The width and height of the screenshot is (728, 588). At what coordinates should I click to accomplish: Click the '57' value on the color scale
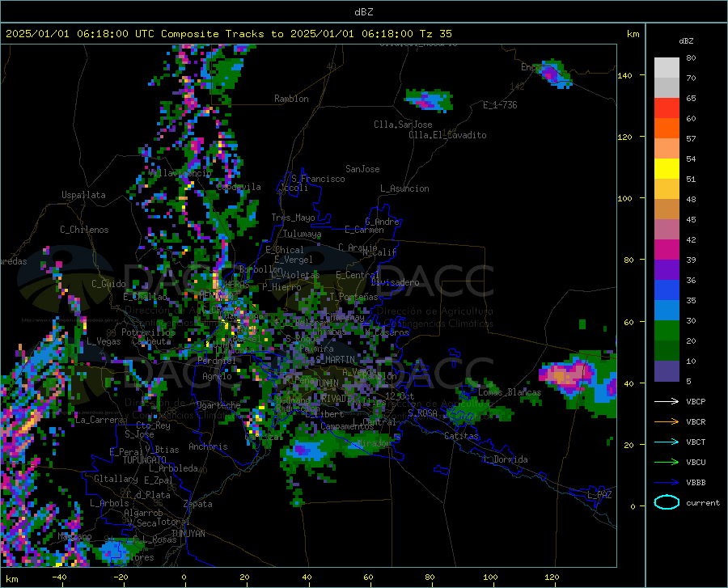tap(691, 139)
